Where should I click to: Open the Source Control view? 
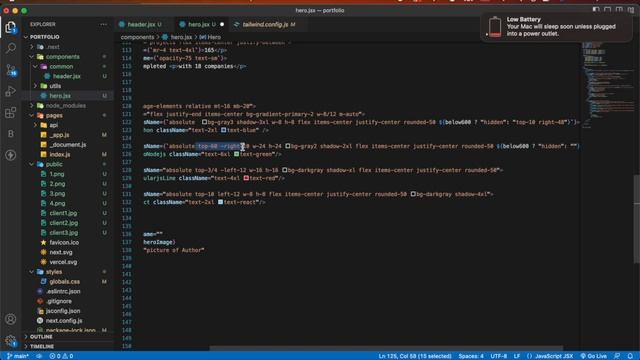[x=11, y=70]
